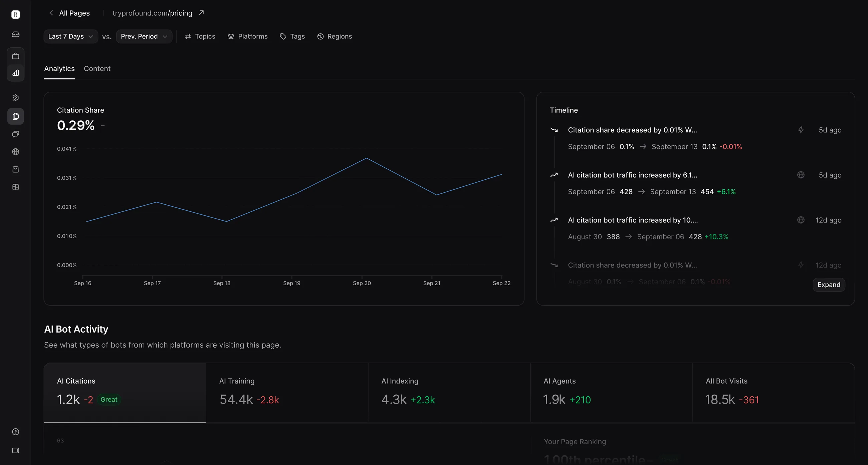Open pricing page via external arrow icon
Screen dimensions: 868x465
tap(201, 13)
